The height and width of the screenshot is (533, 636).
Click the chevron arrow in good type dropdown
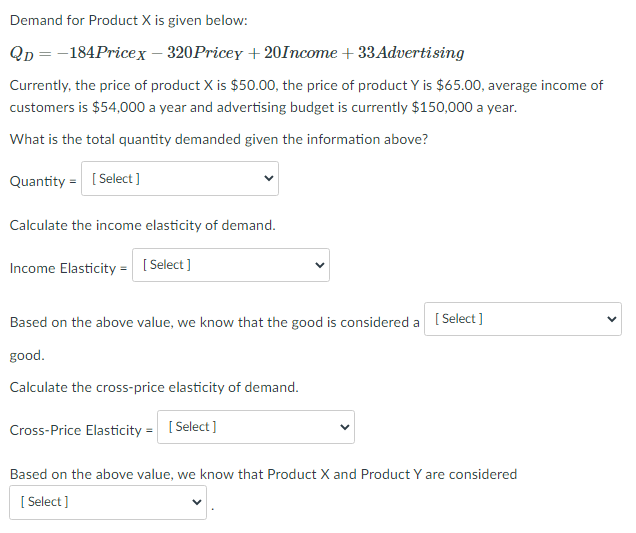[x=611, y=319]
